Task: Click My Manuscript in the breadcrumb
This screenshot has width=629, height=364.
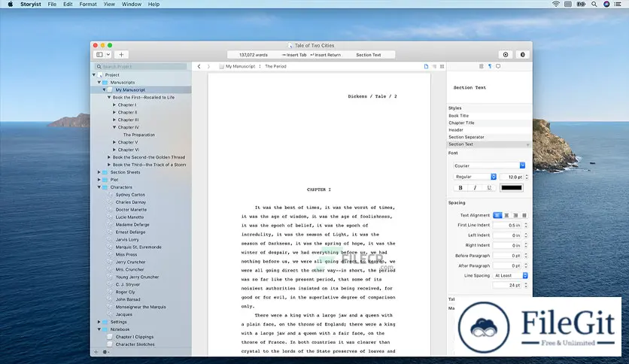Action: [240, 66]
